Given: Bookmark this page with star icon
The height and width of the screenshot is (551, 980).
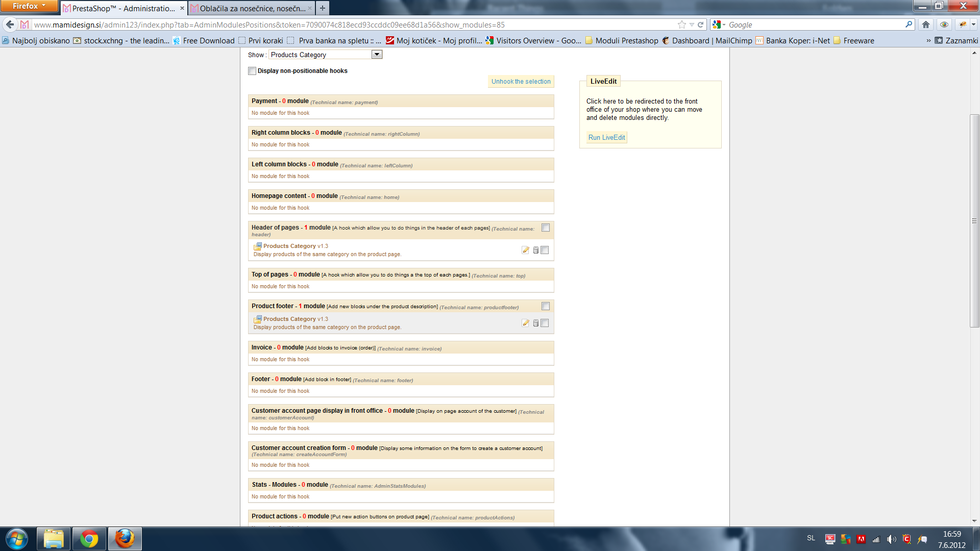Looking at the screenshot, I should 681,24.
